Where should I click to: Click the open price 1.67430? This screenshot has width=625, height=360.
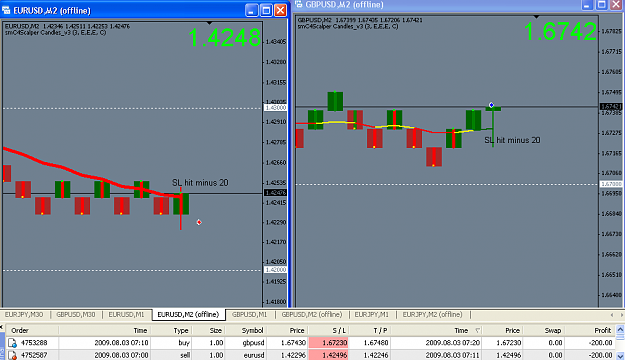293,343
